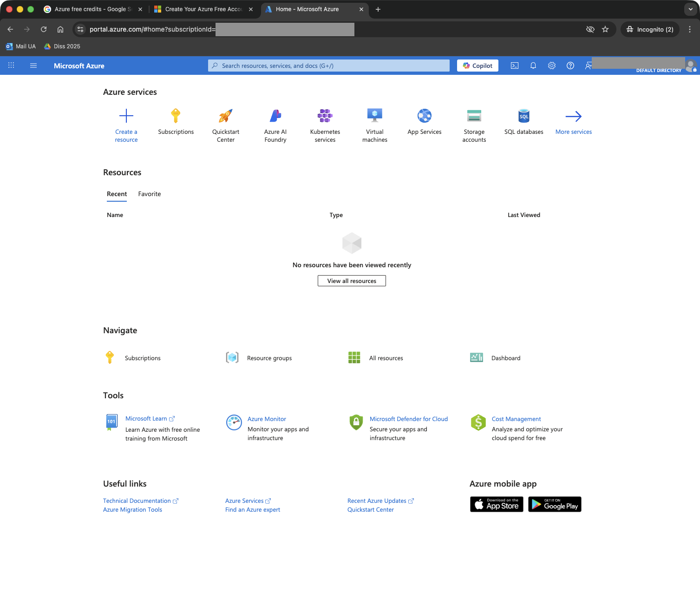Viewport: 700px width, 613px height.
Task: Click the SQL databases icon
Action: click(524, 116)
